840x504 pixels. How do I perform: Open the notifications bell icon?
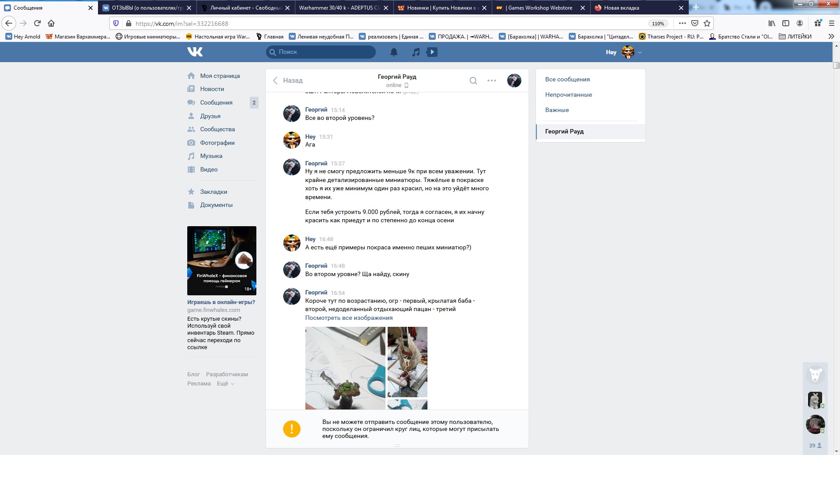[x=394, y=52]
